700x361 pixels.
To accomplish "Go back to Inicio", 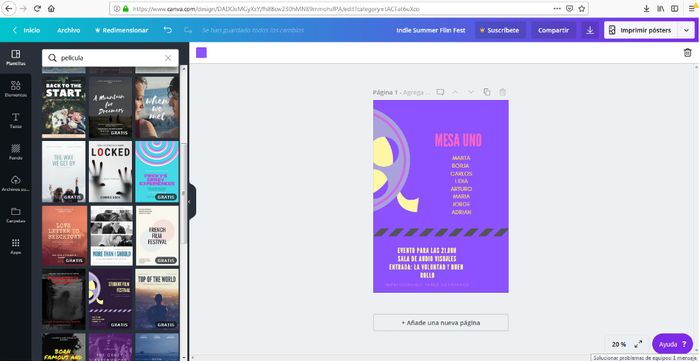I will (x=27, y=30).
